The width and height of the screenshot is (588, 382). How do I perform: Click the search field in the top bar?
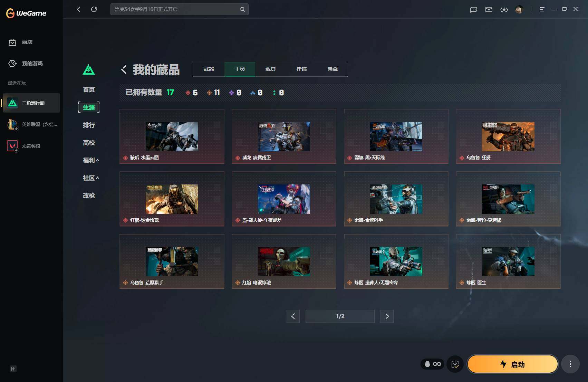tap(180, 9)
